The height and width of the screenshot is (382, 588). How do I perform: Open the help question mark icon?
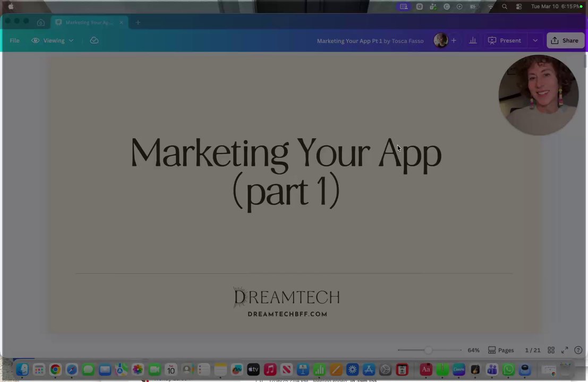point(578,350)
